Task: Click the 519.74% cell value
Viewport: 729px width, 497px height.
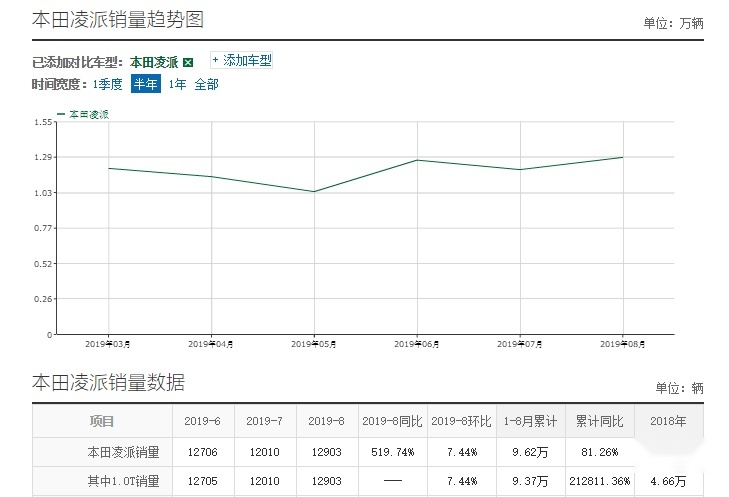Action: (392, 452)
